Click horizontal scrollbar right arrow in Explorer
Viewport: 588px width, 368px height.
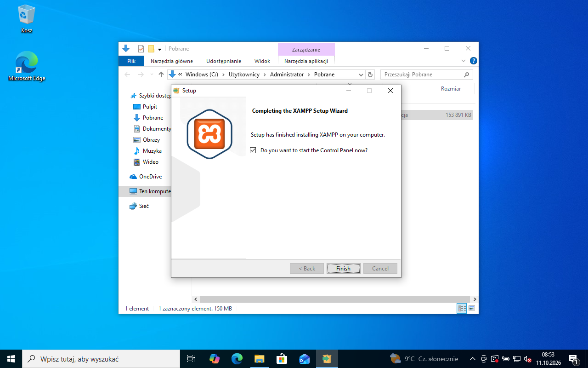pyautogui.click(x=475, y=299)
